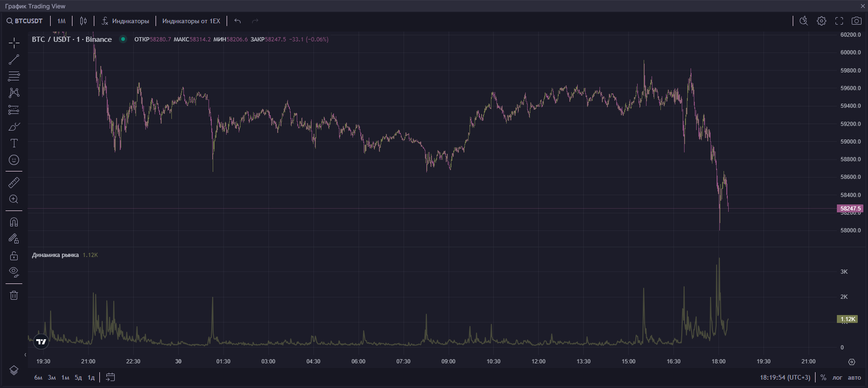Activate the zoom in tool
Screen dimensions: 868x388
coord(14,199)
